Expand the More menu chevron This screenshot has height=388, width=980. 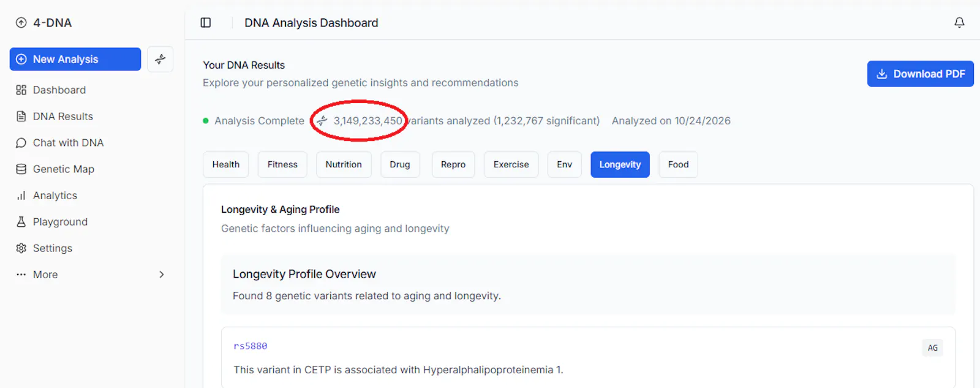point(162,275)
